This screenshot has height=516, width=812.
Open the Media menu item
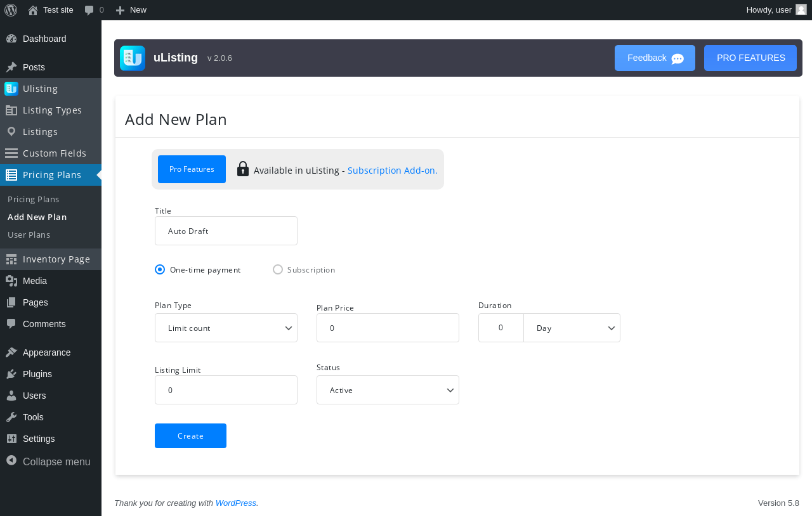click(x=51, y=281)
